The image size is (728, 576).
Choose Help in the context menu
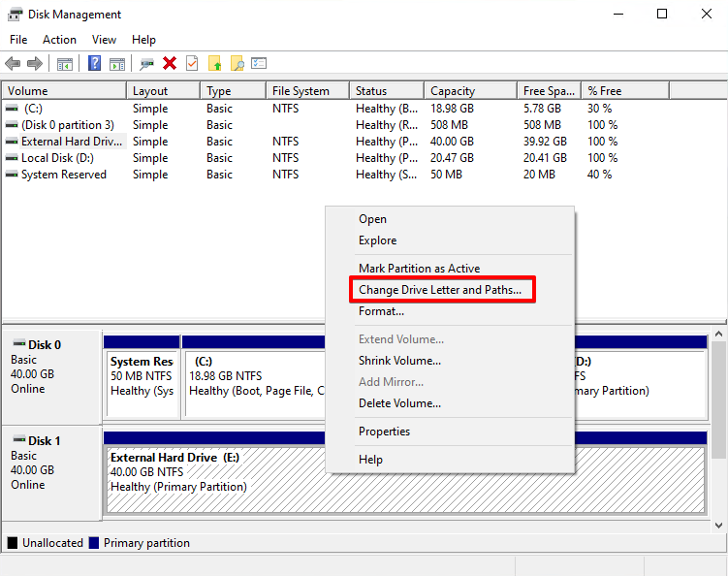point(450,460)
